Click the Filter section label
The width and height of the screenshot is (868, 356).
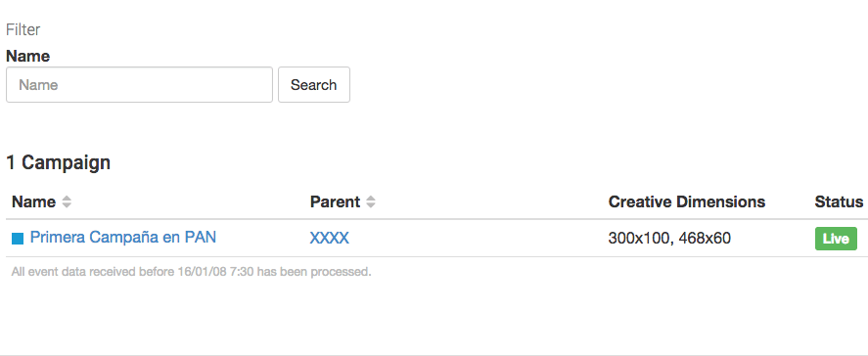[23, 29]
